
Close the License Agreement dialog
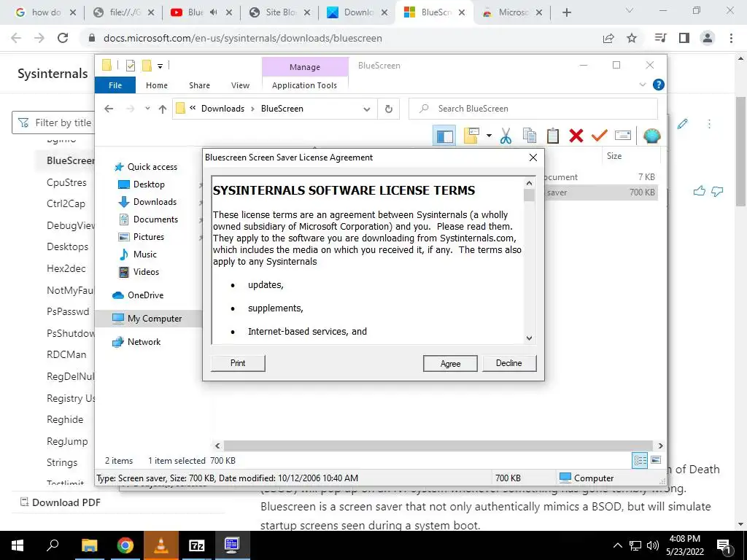pyautogui.click(x=533, y=157)
